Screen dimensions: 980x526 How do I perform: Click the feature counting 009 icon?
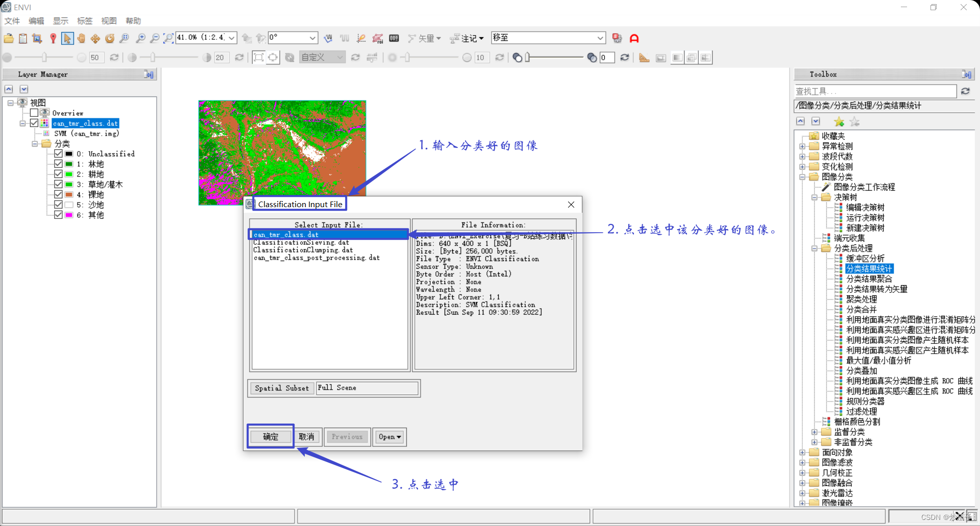click(x=394, y=38)
